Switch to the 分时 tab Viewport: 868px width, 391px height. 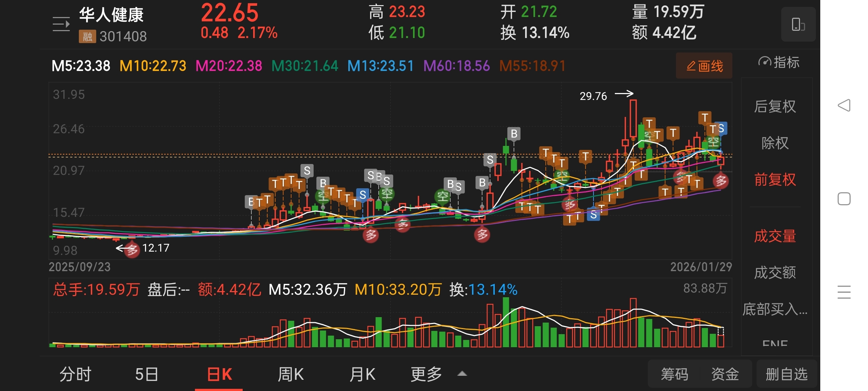[x=76, y=374]
